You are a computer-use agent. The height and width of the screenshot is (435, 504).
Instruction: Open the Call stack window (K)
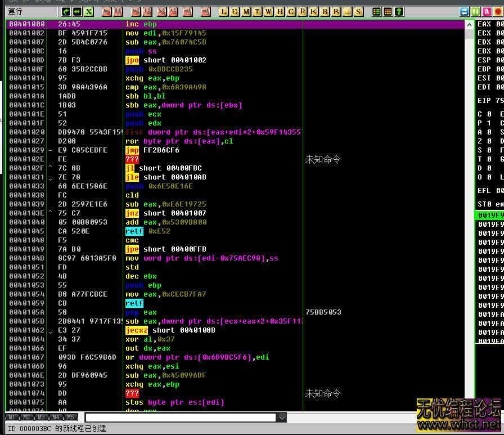(x=314, y=11)
